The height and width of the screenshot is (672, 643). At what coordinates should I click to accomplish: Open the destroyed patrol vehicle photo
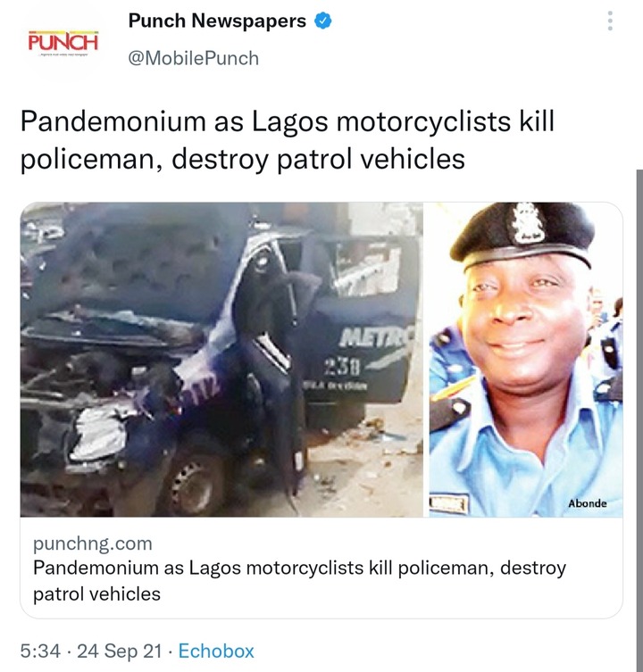pyautogui.click(x=221, y=359)
